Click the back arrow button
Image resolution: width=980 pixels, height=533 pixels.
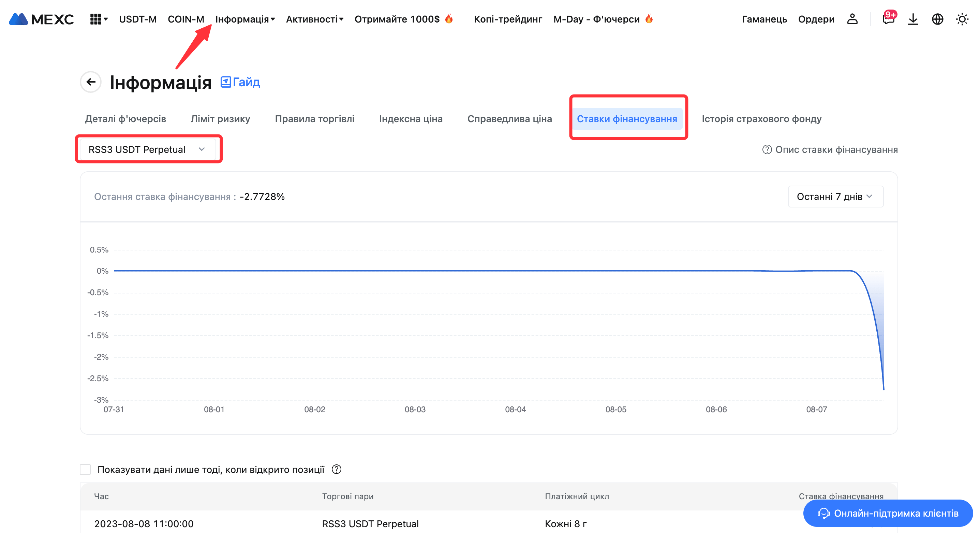pos(91,82)
